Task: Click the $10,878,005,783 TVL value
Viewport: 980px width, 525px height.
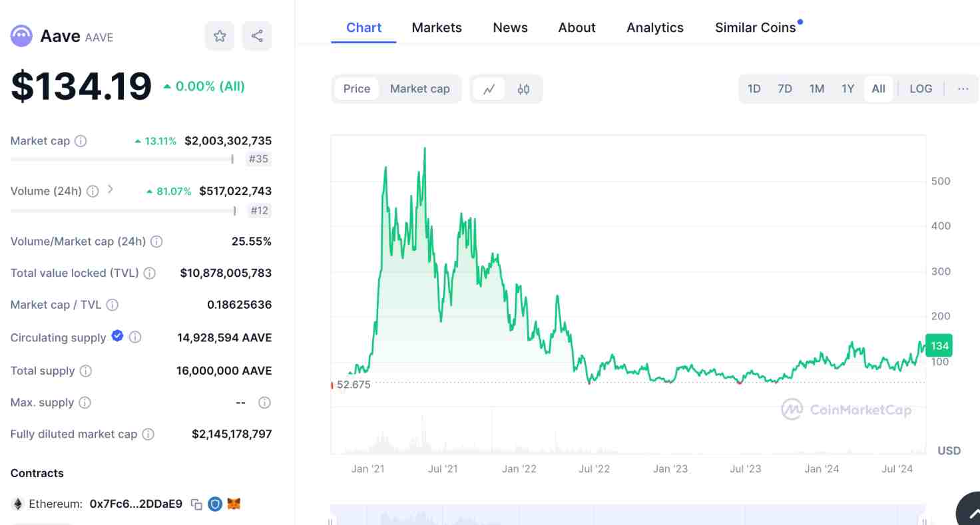Action: click(x=226, y=273)
